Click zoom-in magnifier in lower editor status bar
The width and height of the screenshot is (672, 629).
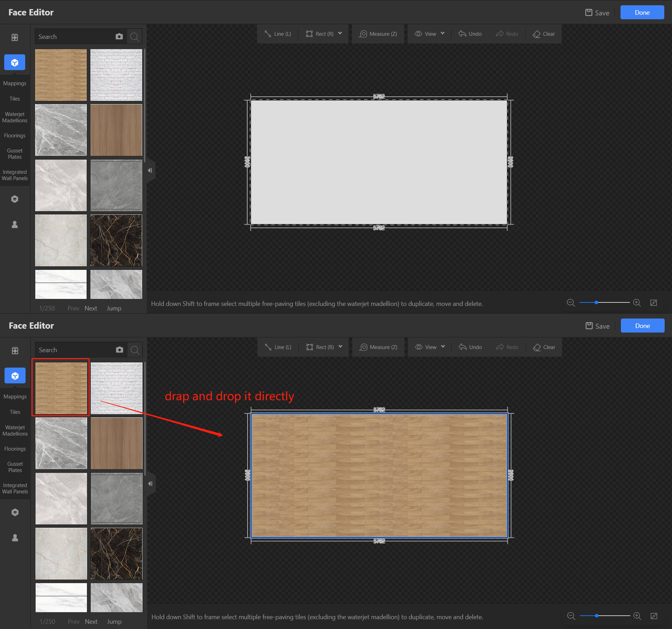pos(637,616)
